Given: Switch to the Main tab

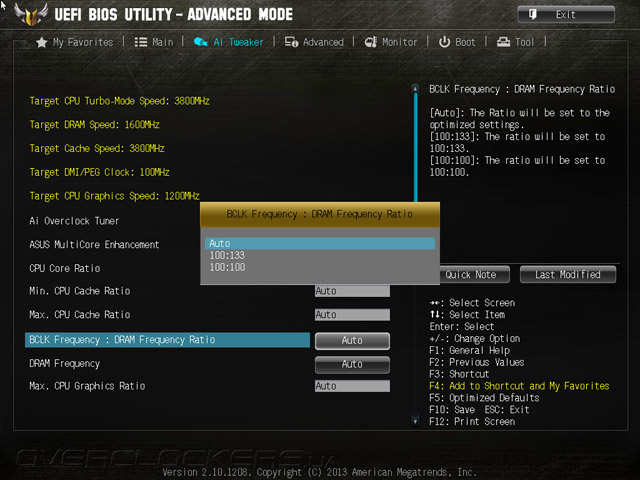Looking at the screenshot, I should tap(162, 42).
